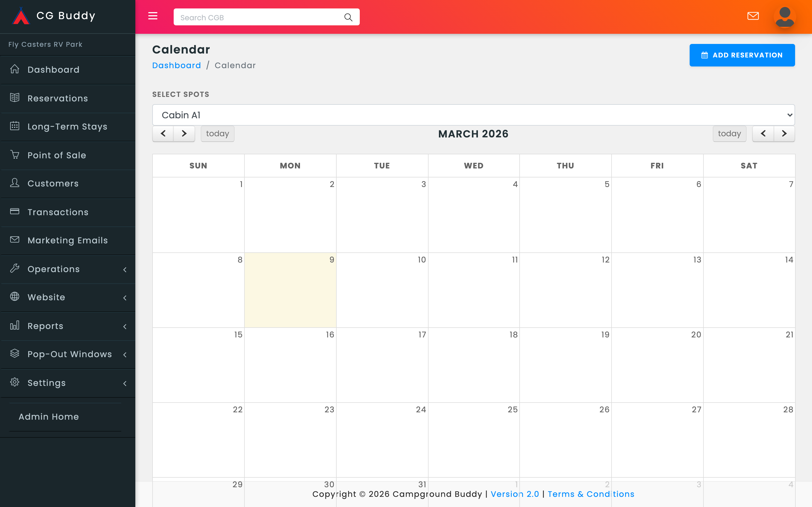The image size is (812, 507).
Task: Expand the Pop-Out Windows submenu
Action: tap(125, 354)
